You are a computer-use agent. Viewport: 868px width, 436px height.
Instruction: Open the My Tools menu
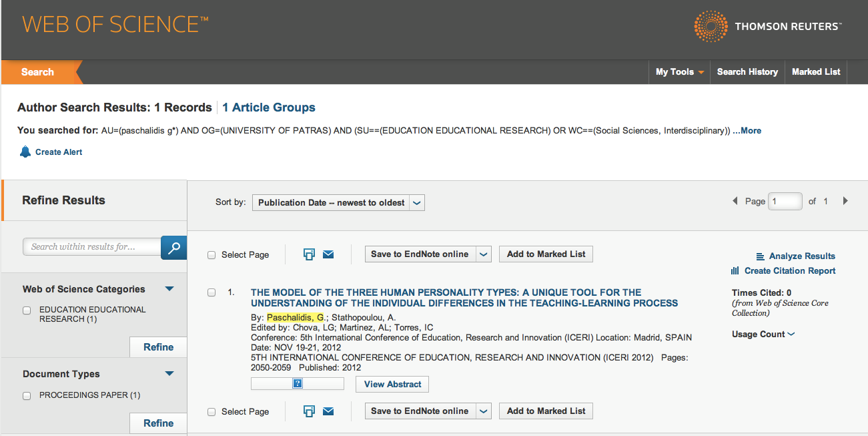[680, 72]
